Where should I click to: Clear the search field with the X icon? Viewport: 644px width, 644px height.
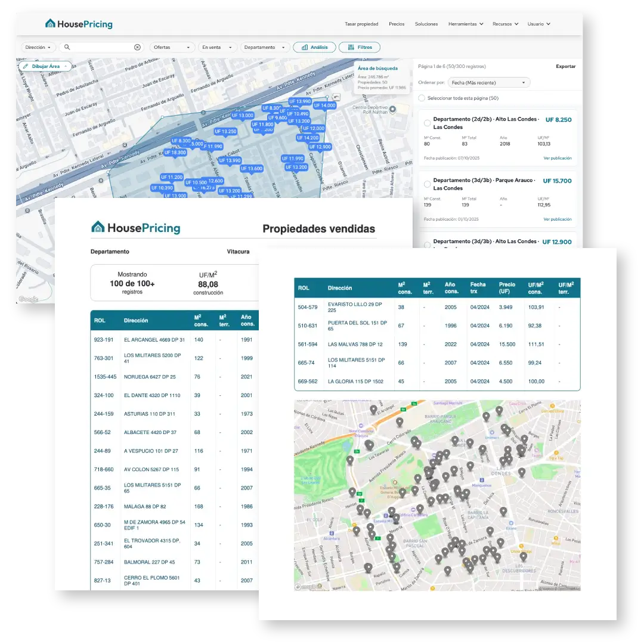137,47
